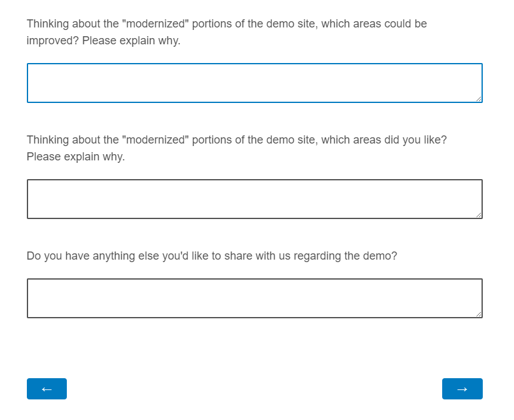Screen dimensions: 514x420
Task: Click the resize grip on the liked-areas textarea
Action: (478, 215)
